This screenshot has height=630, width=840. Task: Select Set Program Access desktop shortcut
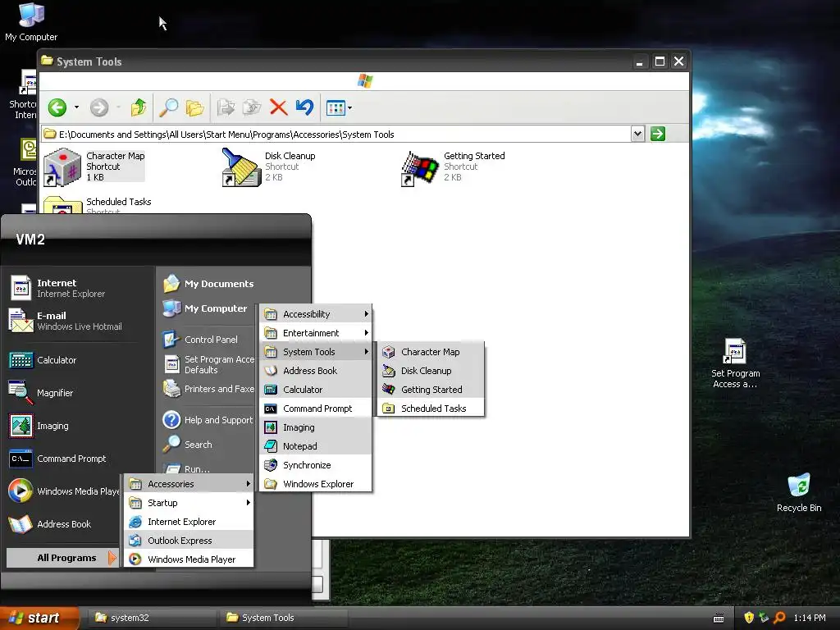736,363
